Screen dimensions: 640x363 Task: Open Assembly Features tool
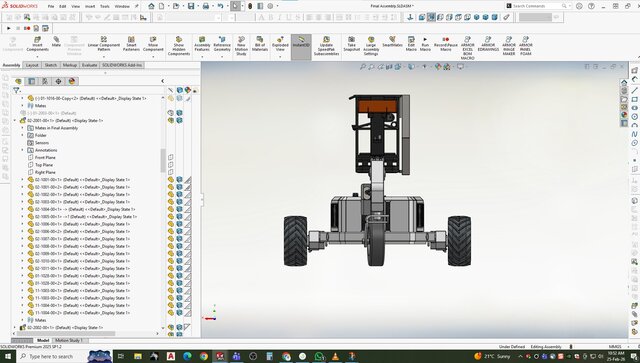pos(202,44)
